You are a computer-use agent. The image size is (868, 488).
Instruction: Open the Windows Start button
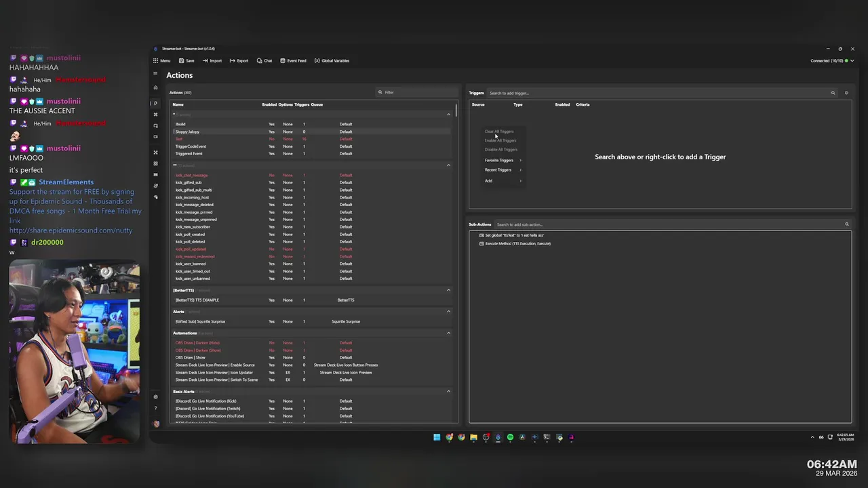tap(437, 437)
